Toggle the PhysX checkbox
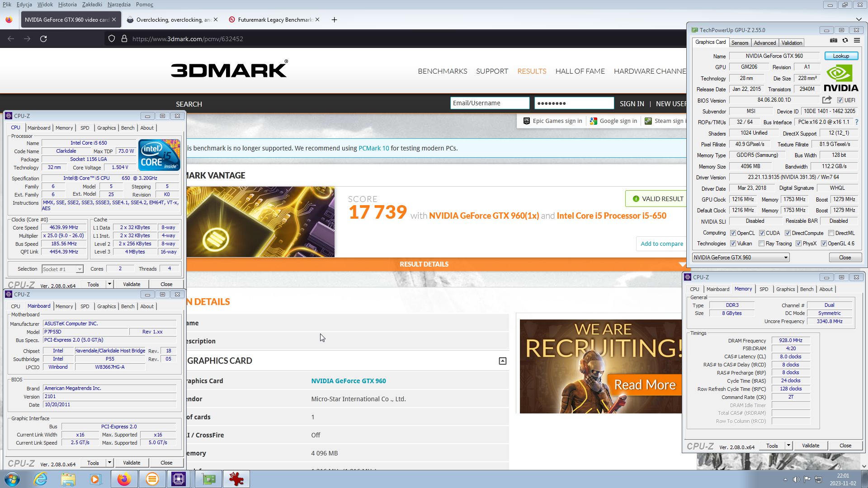 (798, 244)
